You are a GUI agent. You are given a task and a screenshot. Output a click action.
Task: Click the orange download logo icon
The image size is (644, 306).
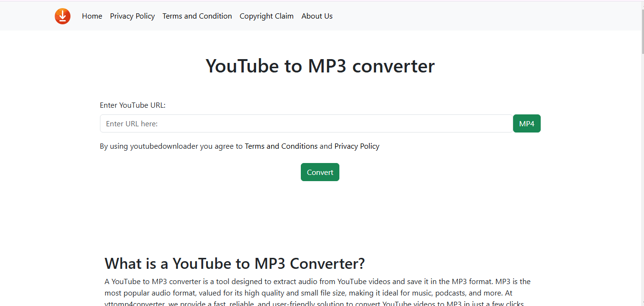point(62,16)
